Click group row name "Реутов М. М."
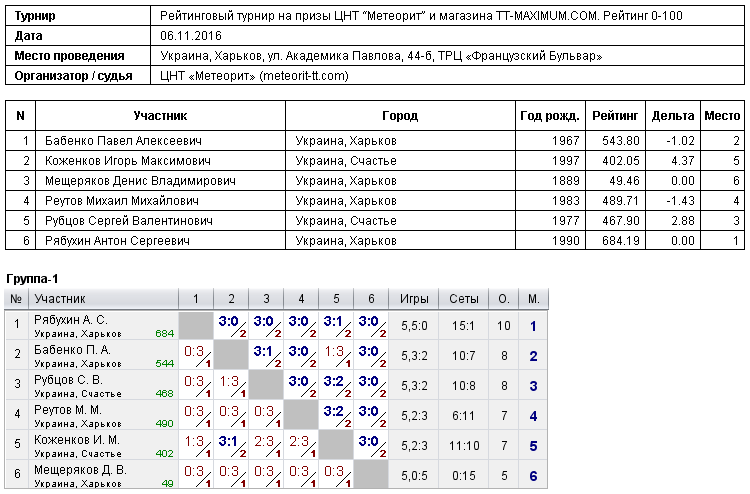The image size is (750, 494). tap(68, 410)
